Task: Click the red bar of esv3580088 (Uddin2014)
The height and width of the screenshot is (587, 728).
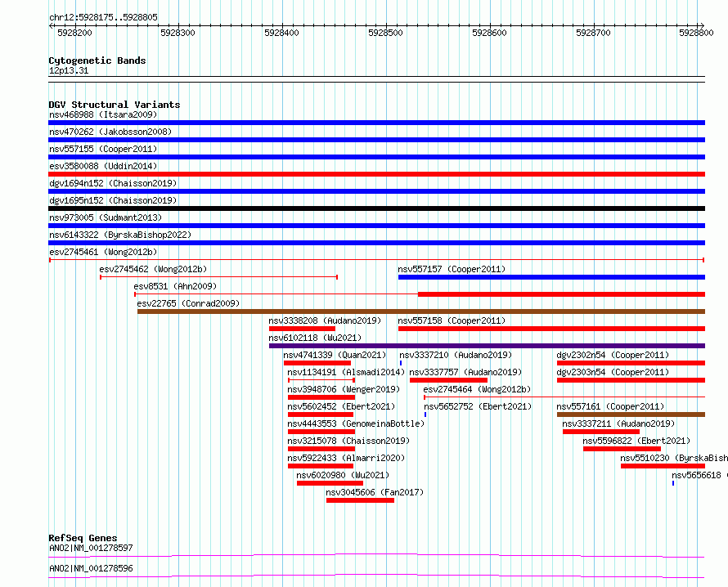Action: tap(376, 174)
